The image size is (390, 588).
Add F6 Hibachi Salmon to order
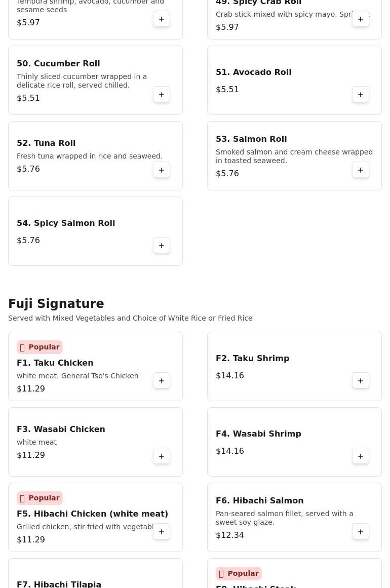(x=361, y=532)
